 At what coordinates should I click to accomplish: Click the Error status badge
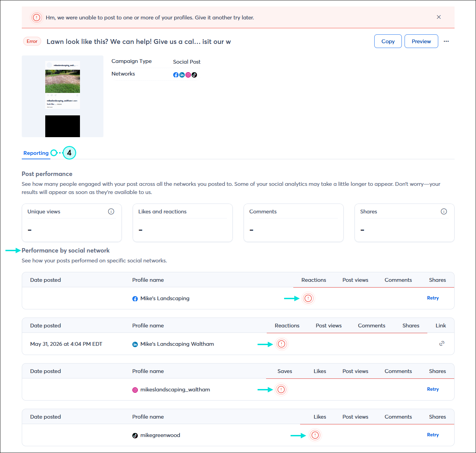point(32,41)
